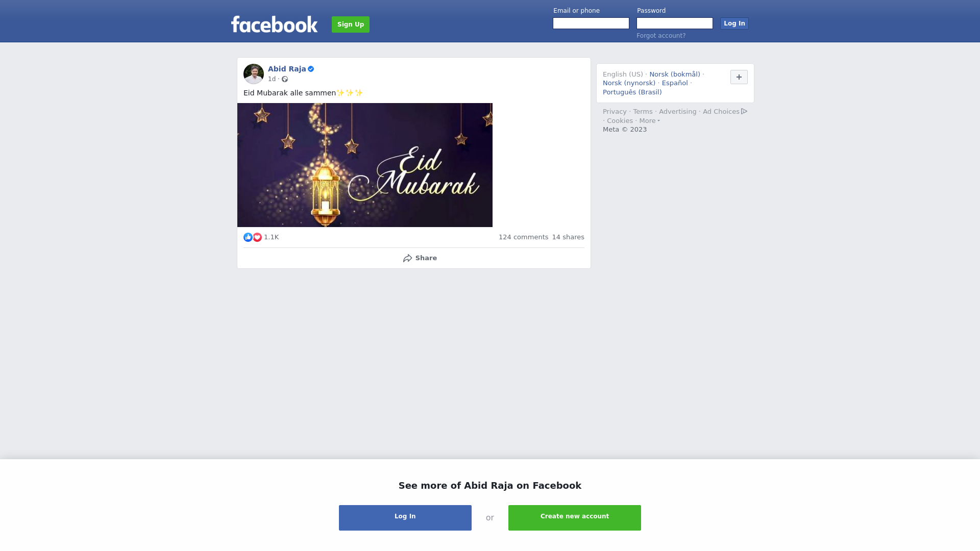Expand the More footer dropdown
This screenshot has width=980, height=551.
650,121
